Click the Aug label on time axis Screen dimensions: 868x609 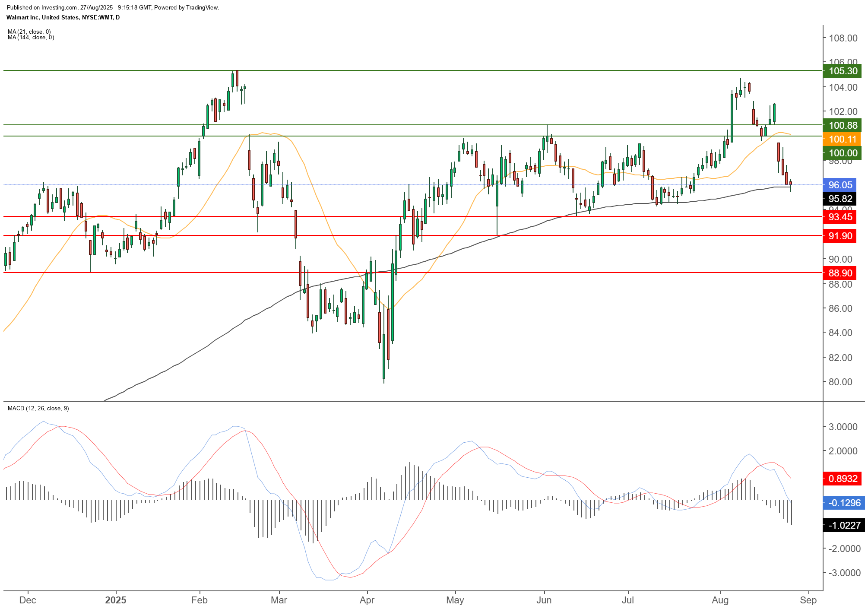pos(720,600)
